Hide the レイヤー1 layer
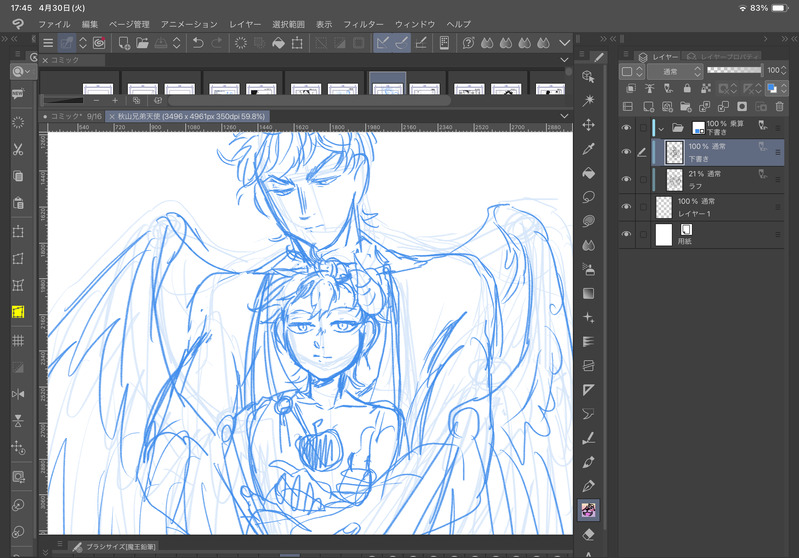Screen dimensions: 799x558 [x=626, y=207]
